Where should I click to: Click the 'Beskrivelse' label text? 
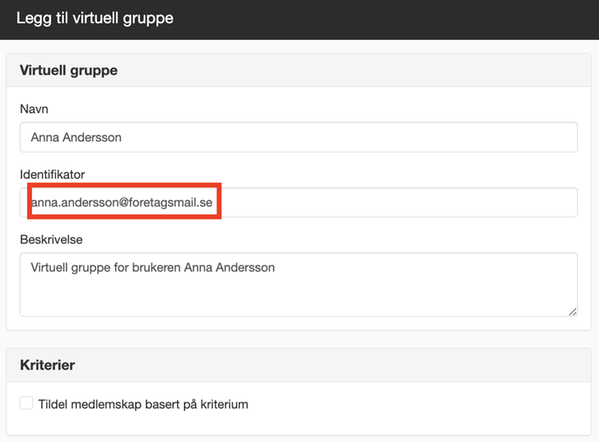[51, 240]
